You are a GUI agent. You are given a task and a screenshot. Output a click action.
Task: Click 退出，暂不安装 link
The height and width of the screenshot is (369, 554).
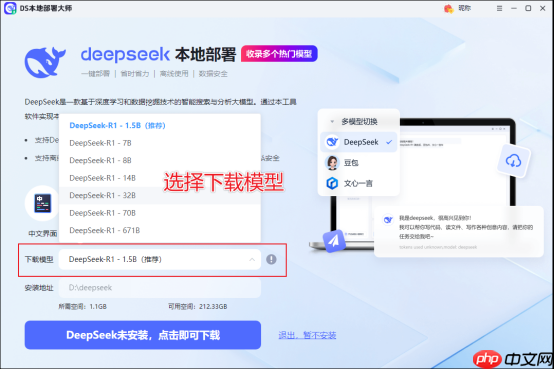307,335
